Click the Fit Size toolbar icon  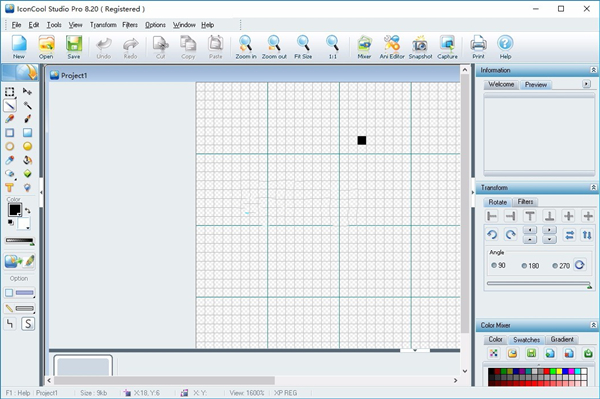(x=303, y=47)
